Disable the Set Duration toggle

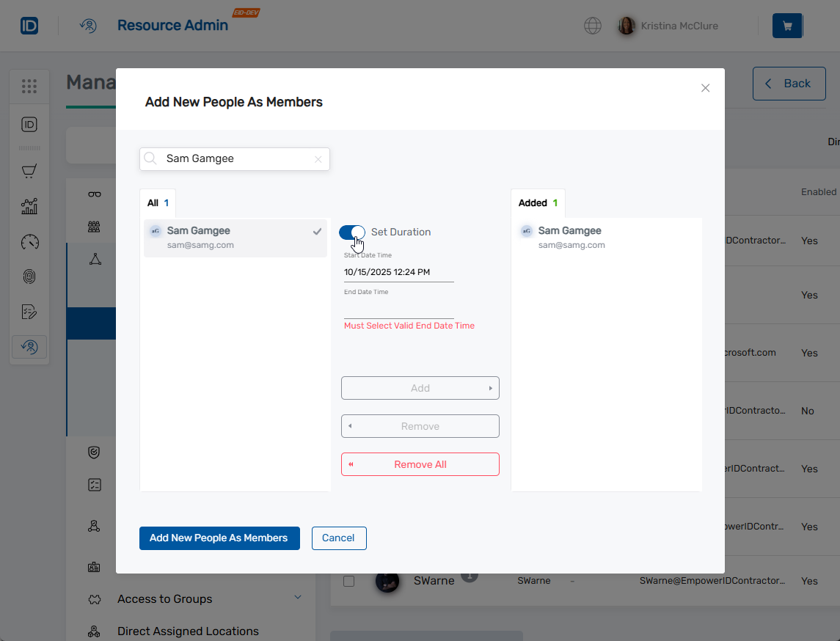point(352,232)
